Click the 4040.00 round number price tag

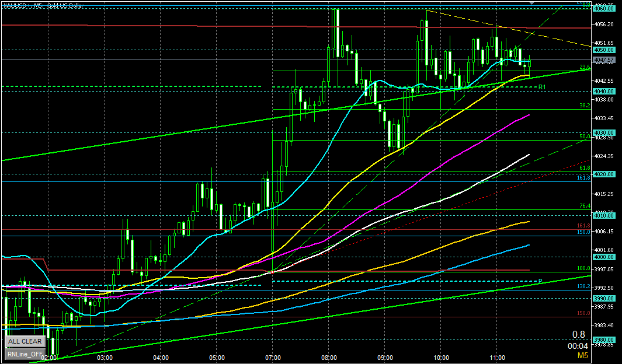point(603,91)
